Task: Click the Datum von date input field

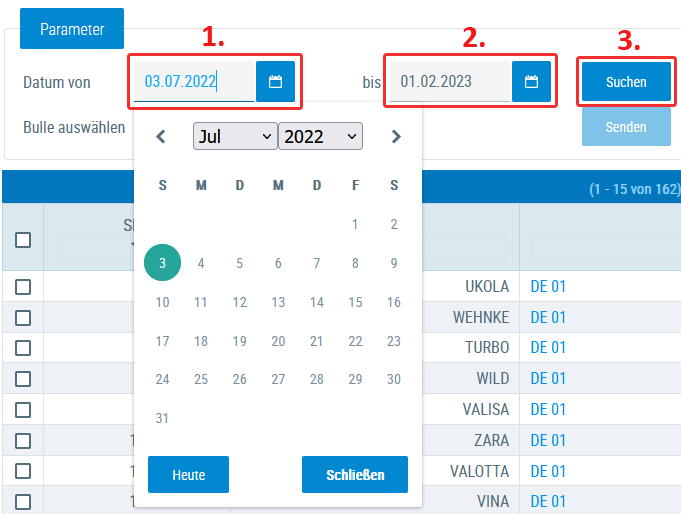Action: click(193, 82)
